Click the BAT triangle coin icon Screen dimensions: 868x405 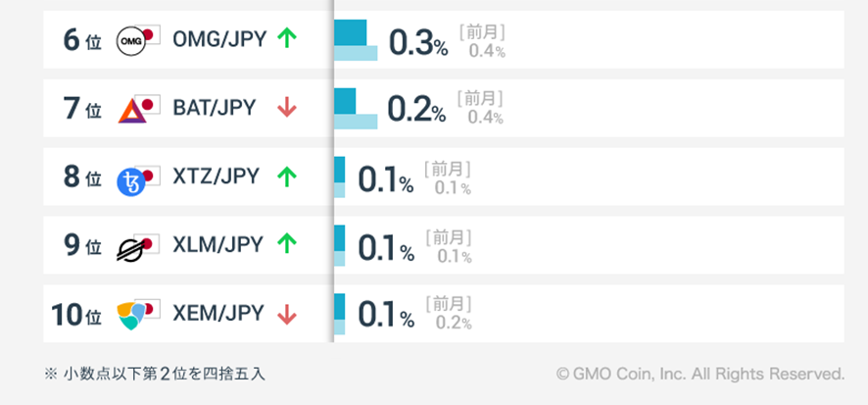tap(131, 109)
